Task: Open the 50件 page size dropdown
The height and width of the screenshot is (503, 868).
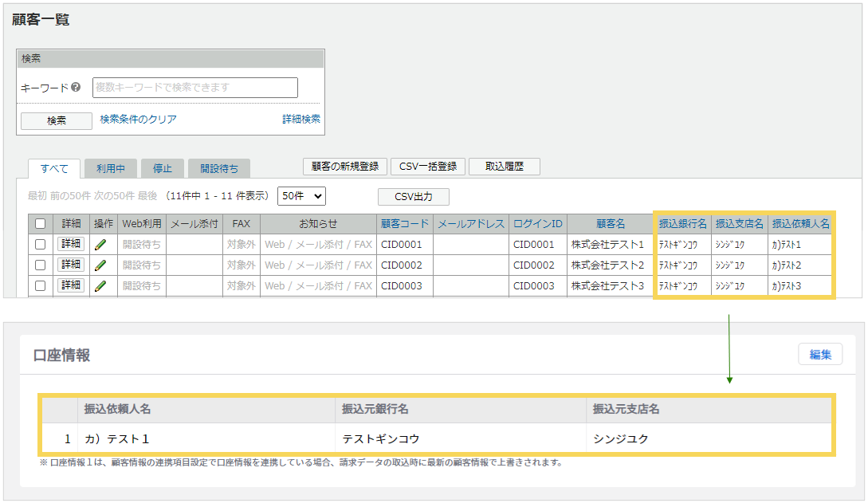Action: coord(301,196)
